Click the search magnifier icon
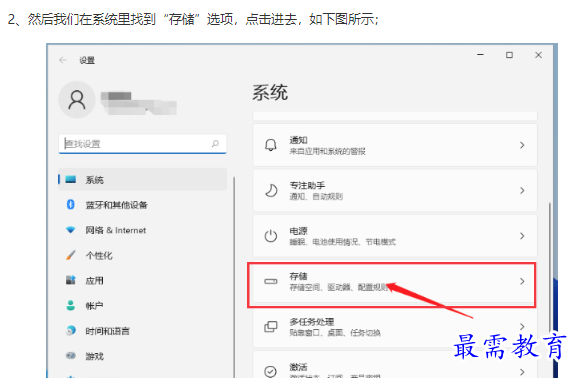This screenshot has height=378, width=575. 215,143
